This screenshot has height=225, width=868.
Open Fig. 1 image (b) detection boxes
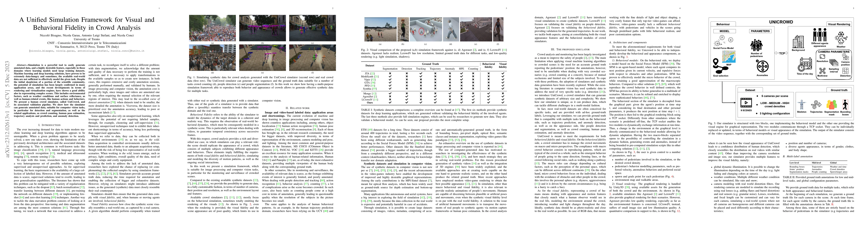click(x=263, y=28)
